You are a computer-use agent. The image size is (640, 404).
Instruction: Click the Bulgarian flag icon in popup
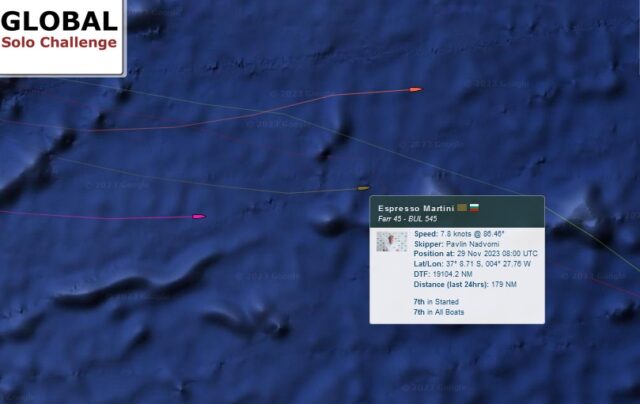click(474, 208)
